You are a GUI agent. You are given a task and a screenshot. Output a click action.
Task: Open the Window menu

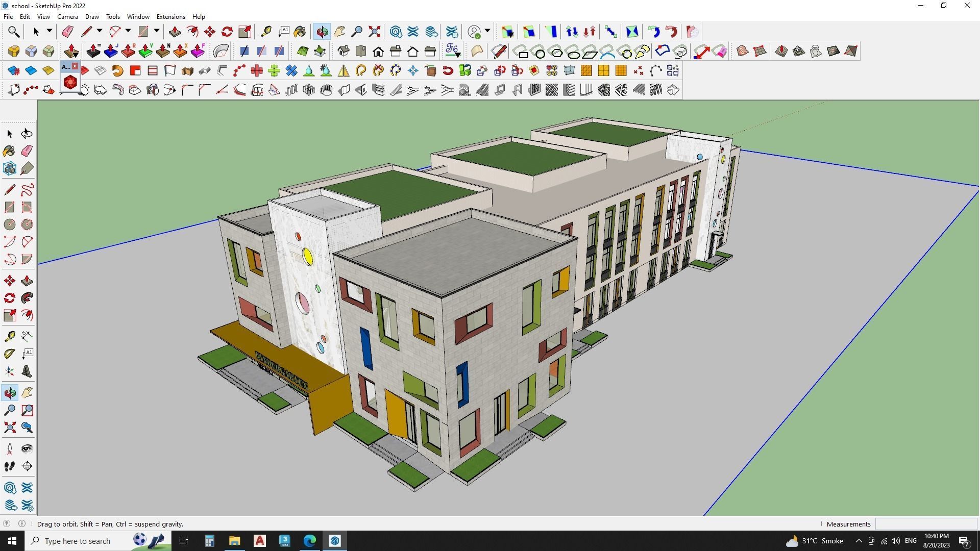(138, 17)
